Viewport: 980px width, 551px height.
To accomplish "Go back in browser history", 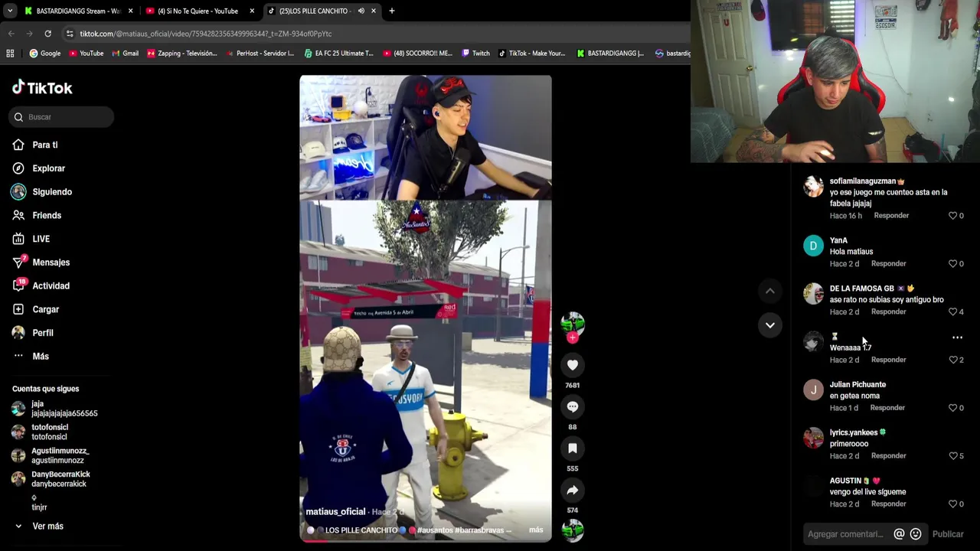I will click(11, 34).
